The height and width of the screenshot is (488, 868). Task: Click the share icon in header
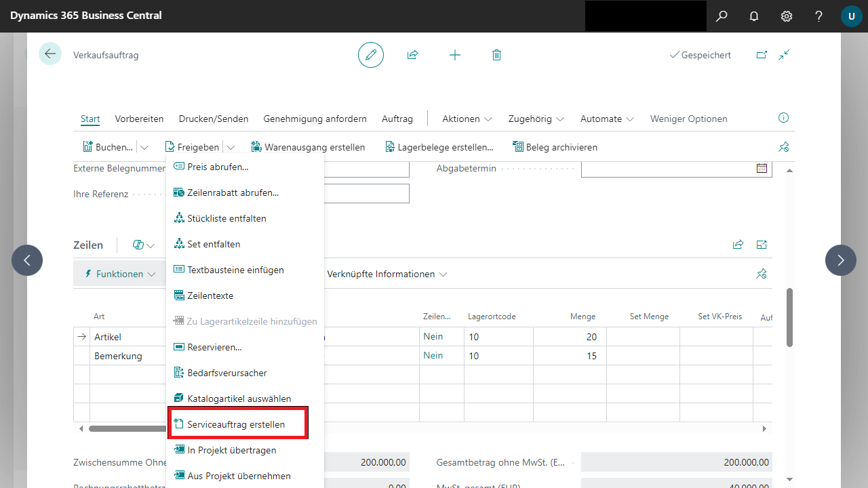coord(412,55)
